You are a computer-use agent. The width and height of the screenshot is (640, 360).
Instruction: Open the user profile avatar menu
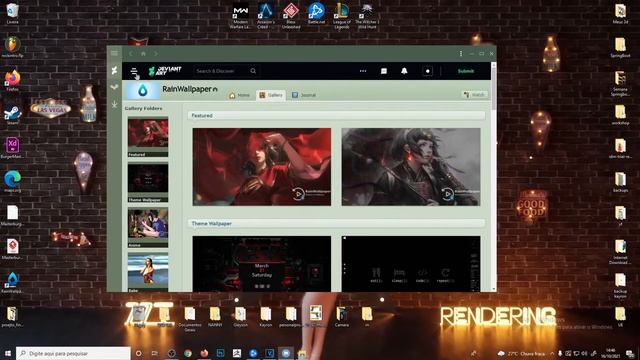coord(427,71)
